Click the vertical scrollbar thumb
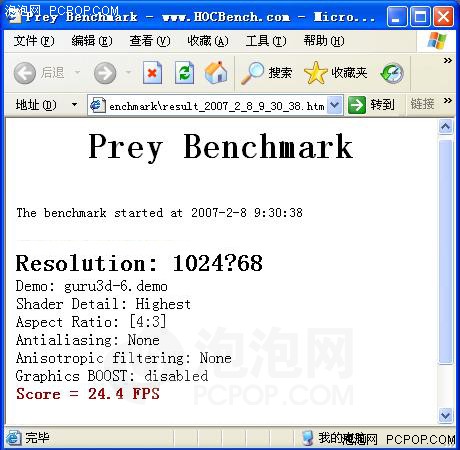Screen dimensions: 460x450 pyautogui.click(x=446, y=252)
